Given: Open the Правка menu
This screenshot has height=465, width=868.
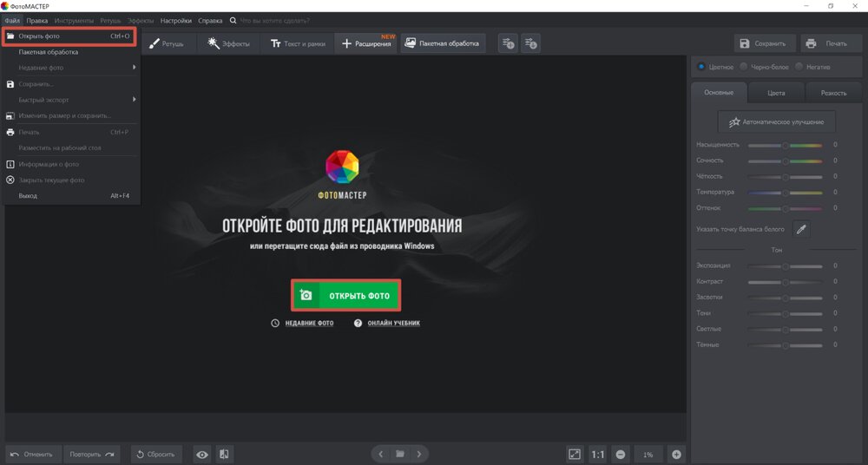Looking at the screenshot, I should coord(37,21).
